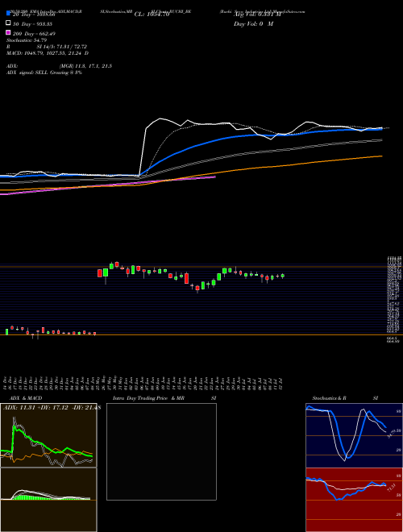Click the 'Intra Day Trading Price & MR SI' title
Image resolution: width=403 pixels, height=532 pixels.
point(164,398)
